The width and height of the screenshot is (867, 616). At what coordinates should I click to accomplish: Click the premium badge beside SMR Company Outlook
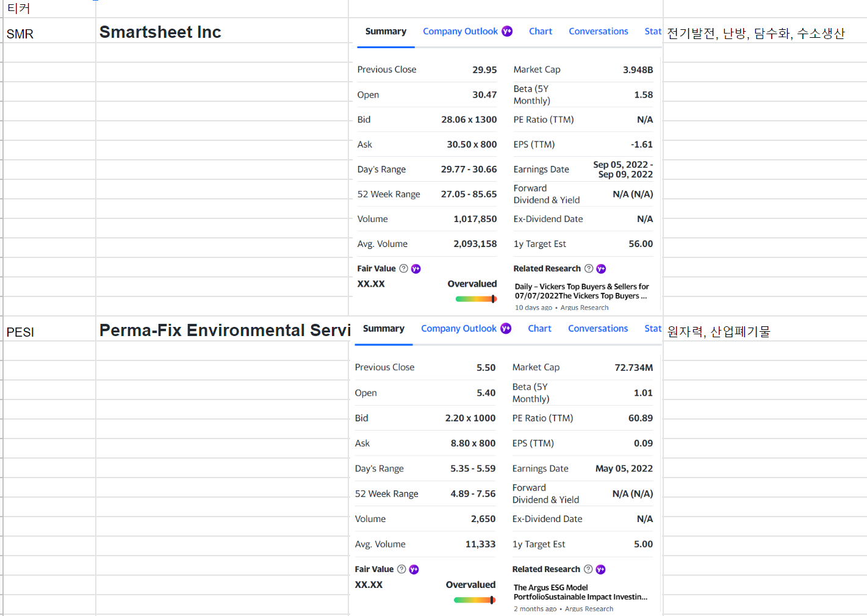507,31
